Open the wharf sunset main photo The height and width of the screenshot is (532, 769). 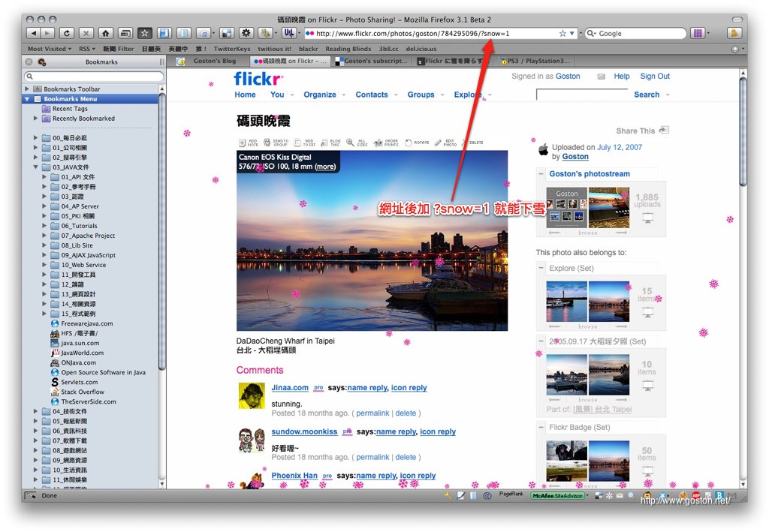[x=372, y=241]
